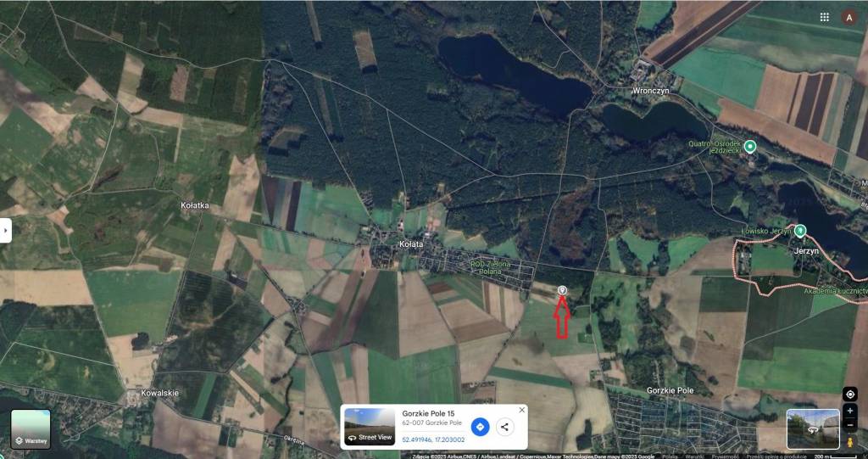
Task: Open the Street View preview thumbnail
Action: coord(813,429)
